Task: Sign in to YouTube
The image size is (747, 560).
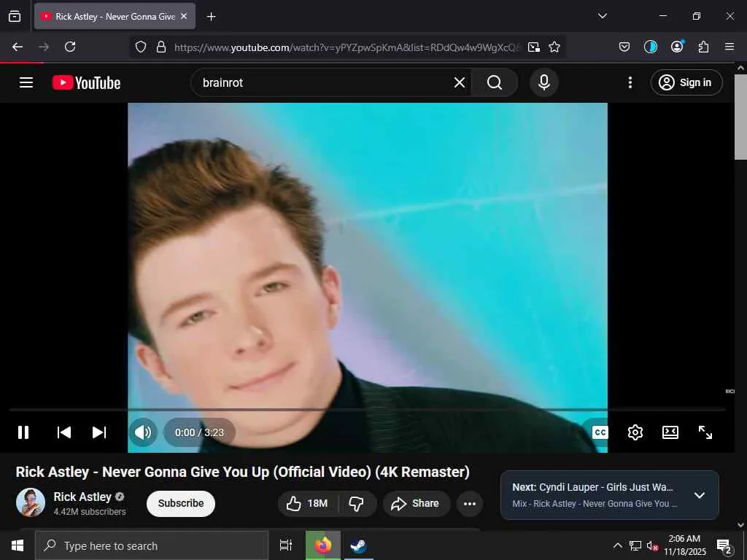Action: coord(686,82)
